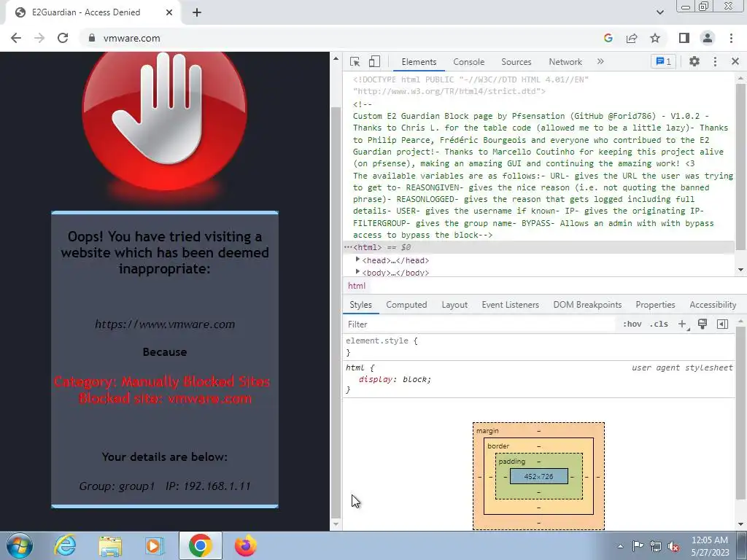Open a new tab with plus button
747x560 pixels.
[x=197, y=12]
